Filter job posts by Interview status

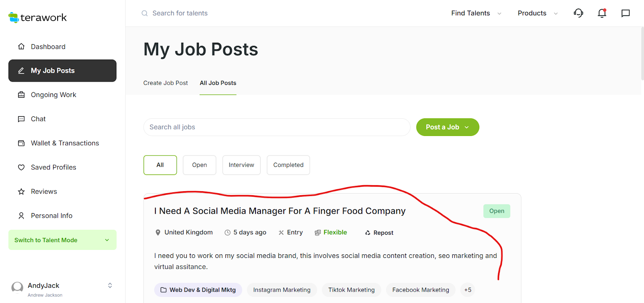pyautogui.click(x=241, y=165)
